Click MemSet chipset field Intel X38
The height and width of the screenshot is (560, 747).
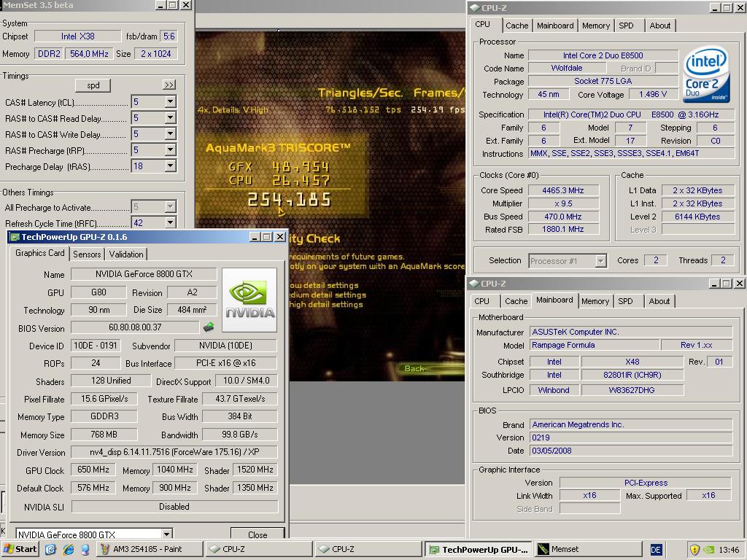tap(77, 36)
